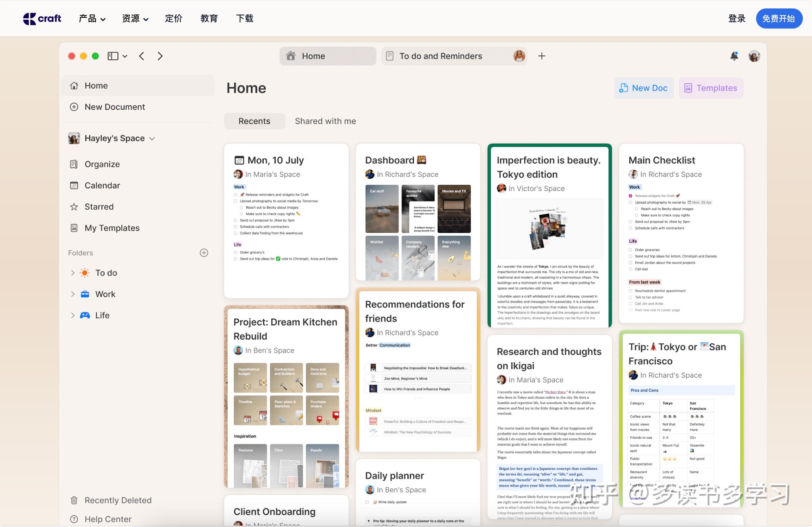Viewport: 812px width, 527px height.
Task: Expand the 产品 dropdown menu
Action: coord(92,18)
